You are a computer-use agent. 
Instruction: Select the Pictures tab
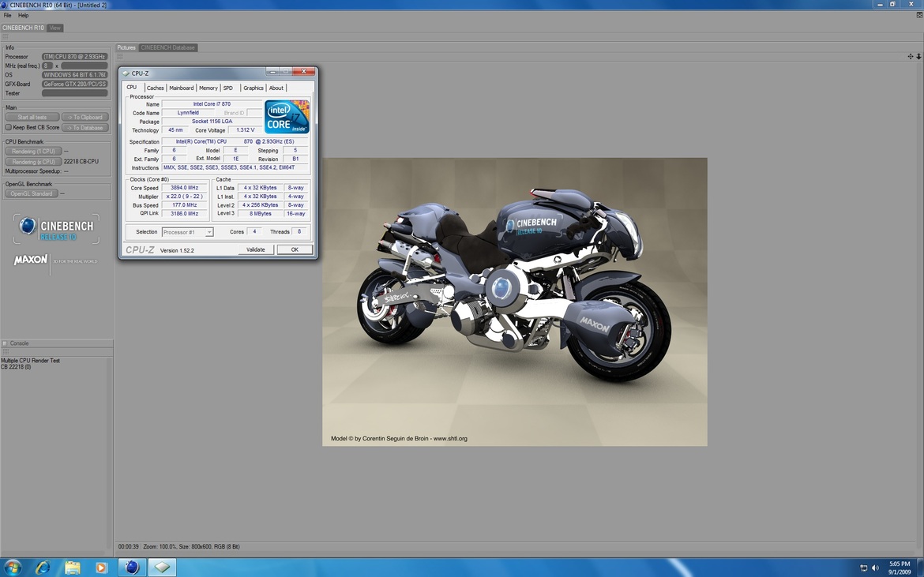click(126, 47)
